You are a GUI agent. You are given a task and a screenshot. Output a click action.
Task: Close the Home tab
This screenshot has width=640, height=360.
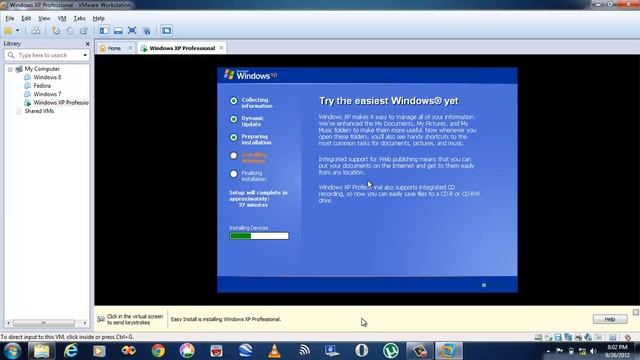coord(130,48)
